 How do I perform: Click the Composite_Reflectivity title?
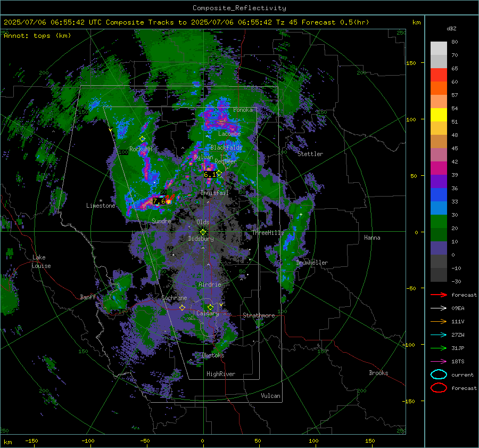[240, 8]
